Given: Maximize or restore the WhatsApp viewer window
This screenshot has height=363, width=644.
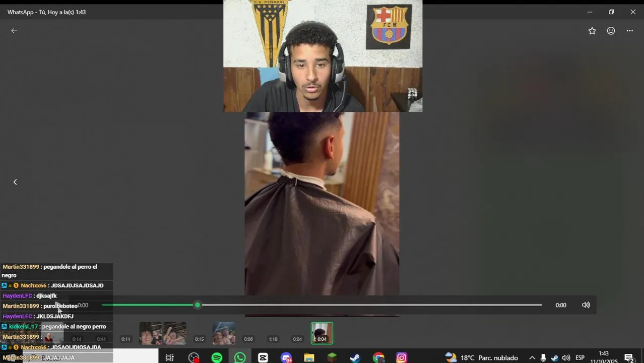Looking at the screenshot, I should [611, 12].
